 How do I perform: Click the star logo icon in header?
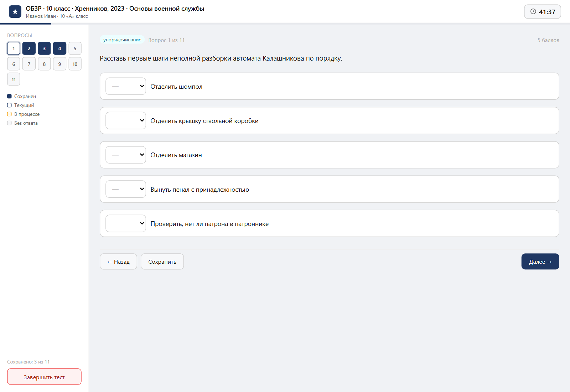[15, 12]
